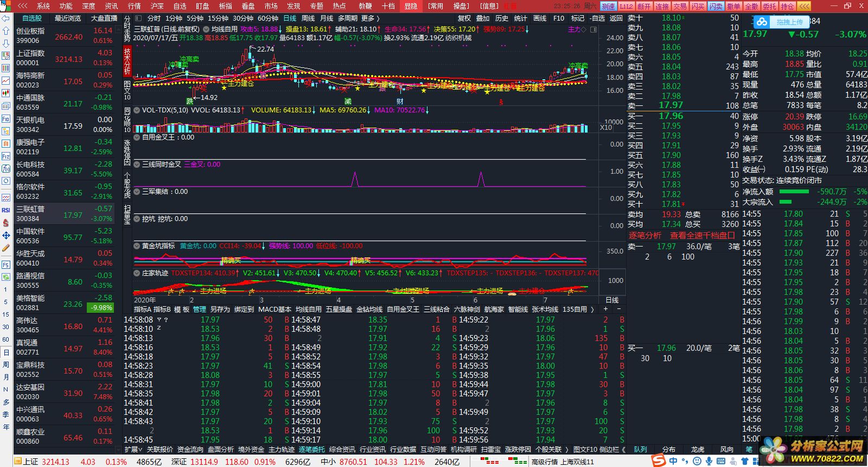This screenshot has width=868, height=467.
Task: Switch to the 最近浏览 tab
Action: [x=68, y=18]
